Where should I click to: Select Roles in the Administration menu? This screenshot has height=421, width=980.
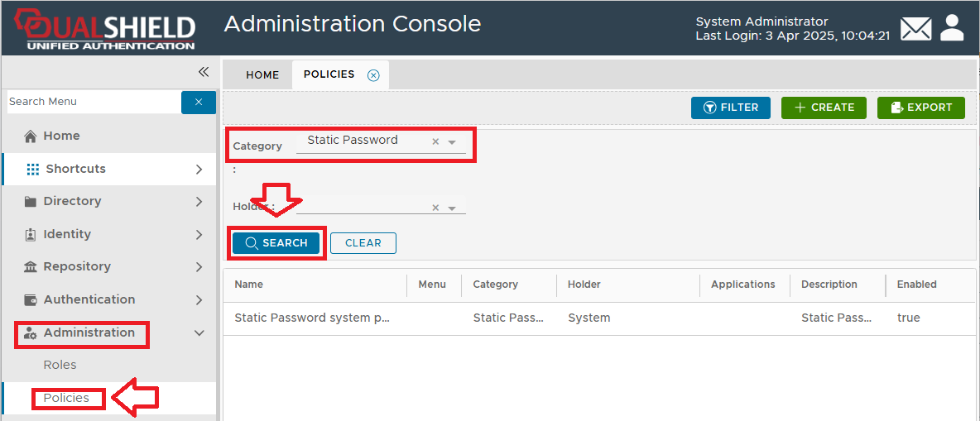point(60,365)
